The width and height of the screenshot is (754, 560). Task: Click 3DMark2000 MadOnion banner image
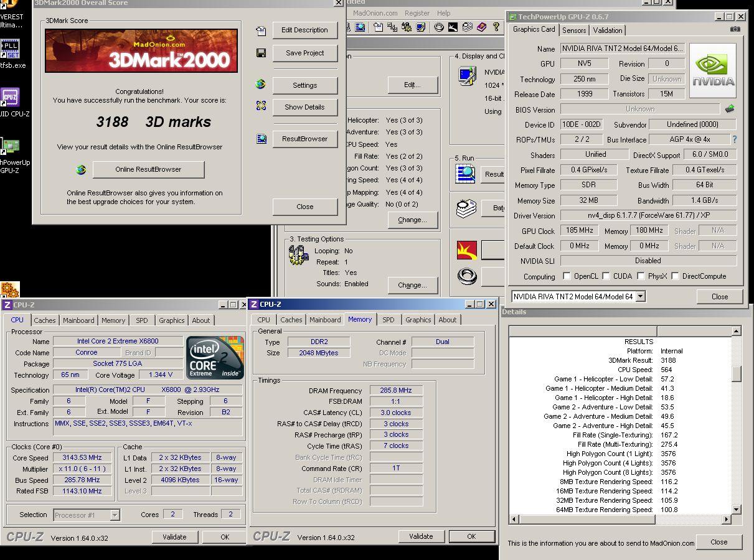click(x=141, y=50)
